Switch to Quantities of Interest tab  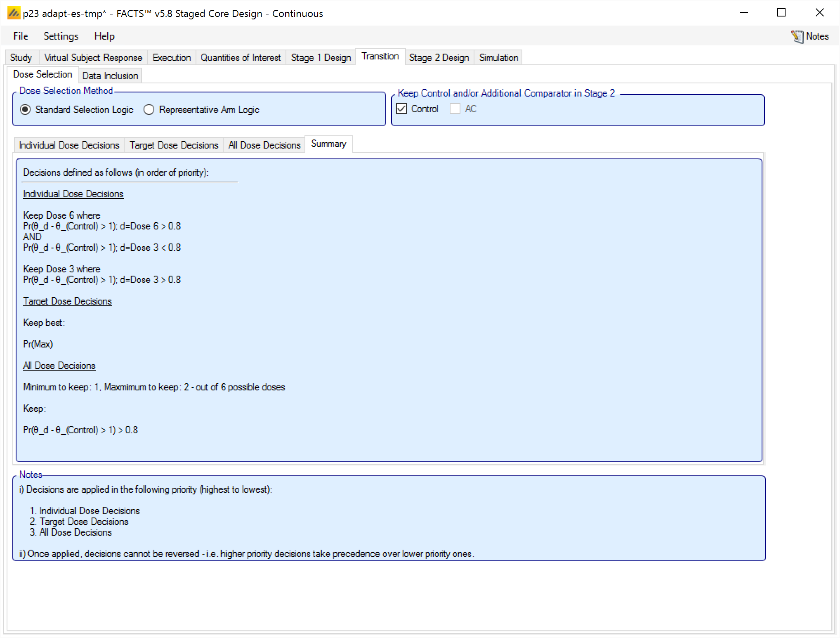241,58
